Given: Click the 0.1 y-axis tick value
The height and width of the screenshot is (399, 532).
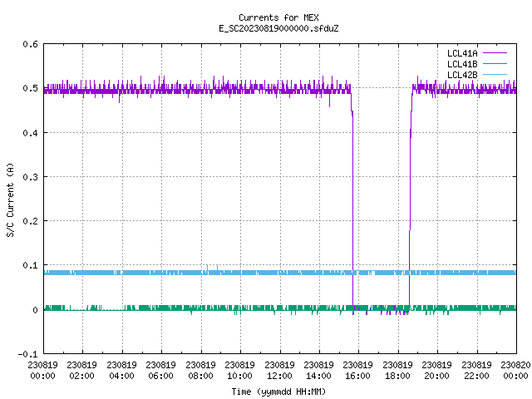Looking at the screenshot, I should click(30, 265).
